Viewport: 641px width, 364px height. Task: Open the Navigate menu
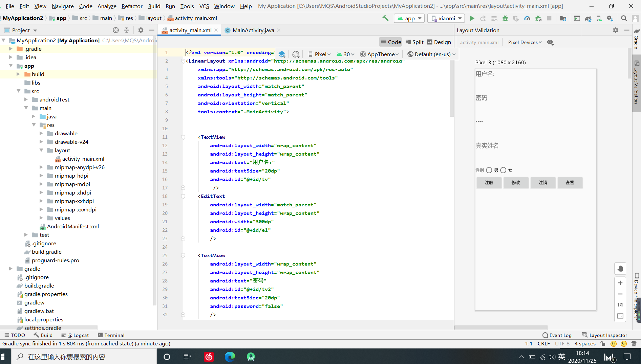point(63,6)
